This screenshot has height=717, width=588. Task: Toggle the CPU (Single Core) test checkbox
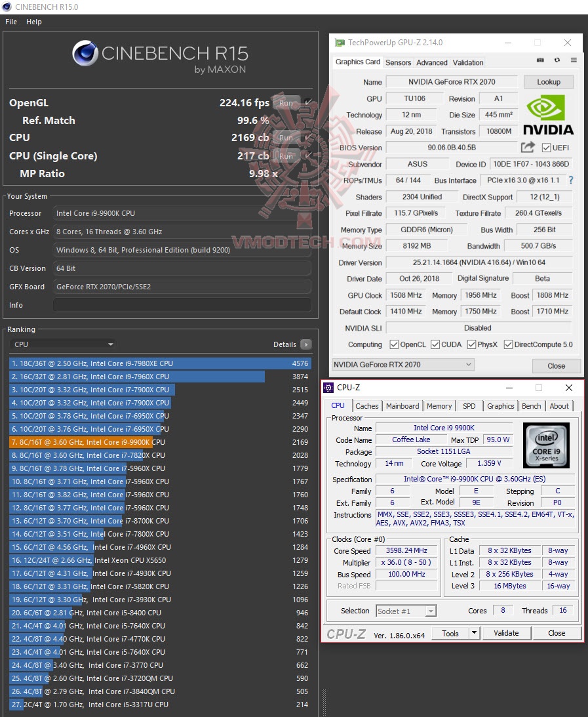click(x=308, y=155)
